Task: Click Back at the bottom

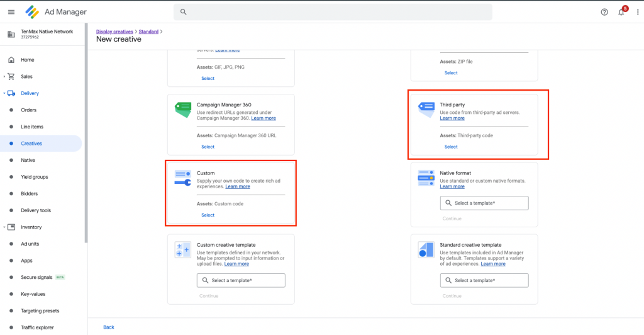Action: tap(109, 327)
